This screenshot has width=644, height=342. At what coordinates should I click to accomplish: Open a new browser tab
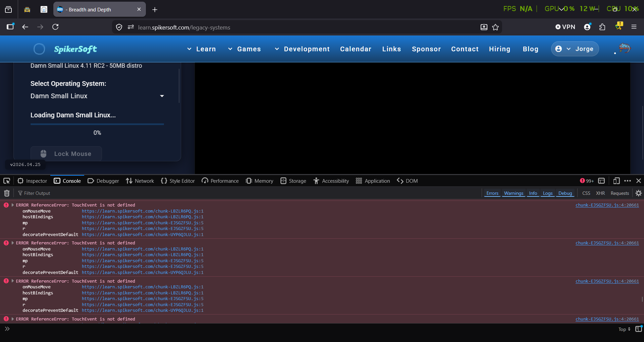155,10
